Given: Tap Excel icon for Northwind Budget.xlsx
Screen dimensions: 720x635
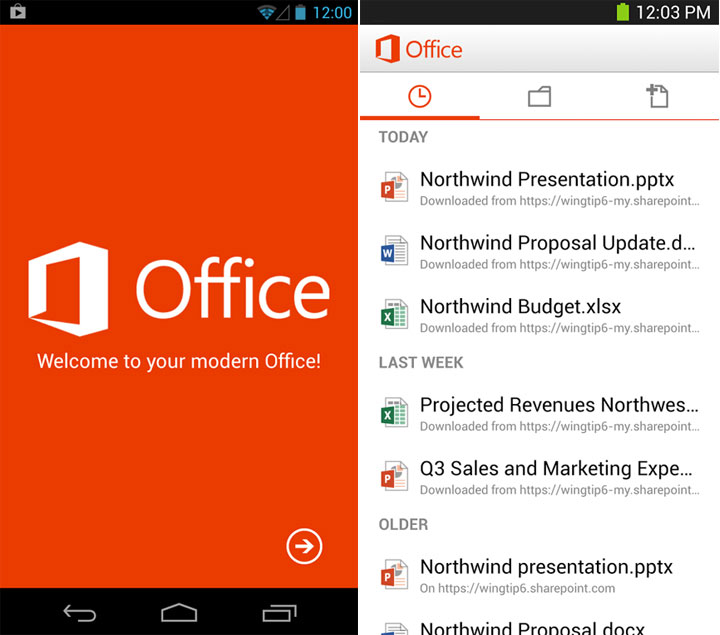Looking at the screenshot, I should click(x=394, y=314).
